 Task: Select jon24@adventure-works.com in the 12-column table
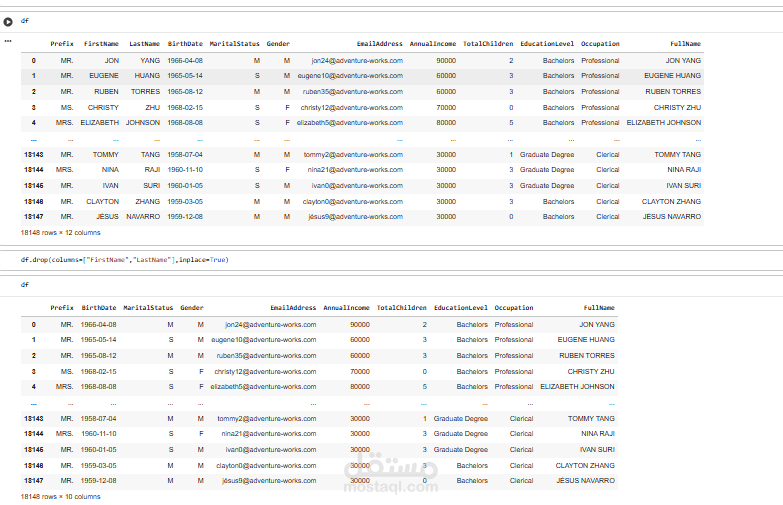357,60
